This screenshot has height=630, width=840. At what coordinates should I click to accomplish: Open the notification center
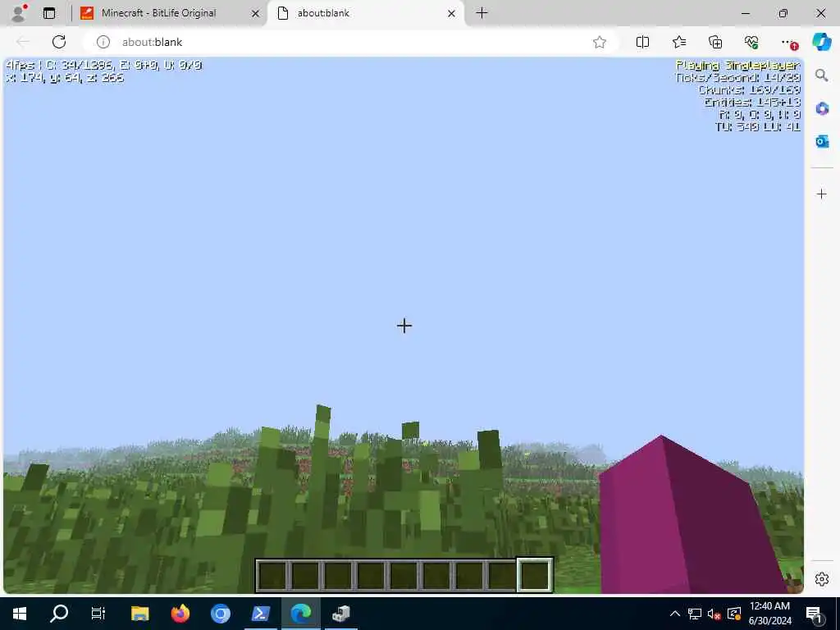click(x=814, y=614)
